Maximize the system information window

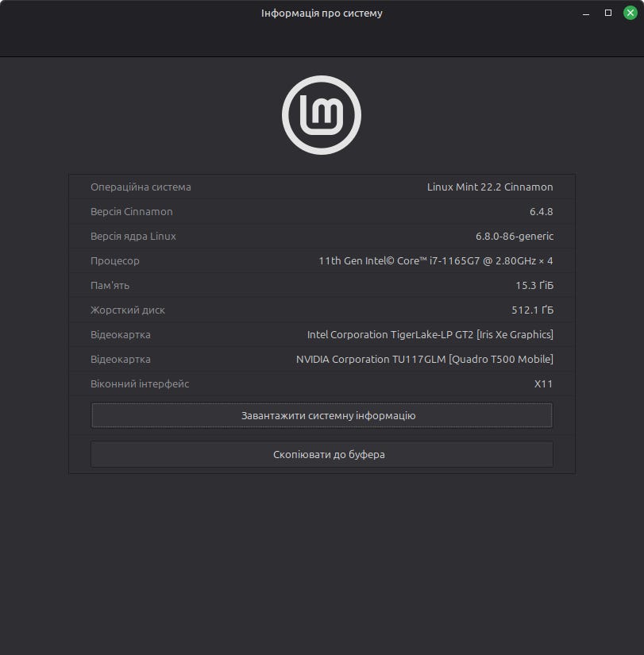point(608,13)
